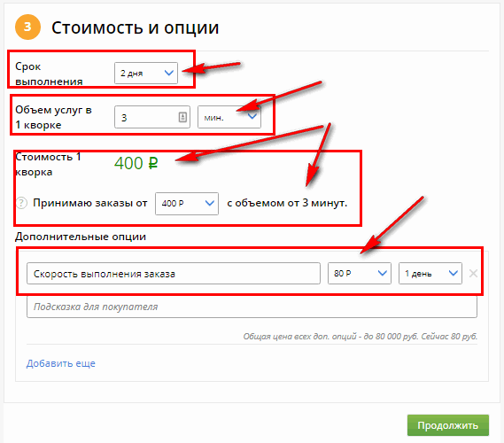Click the "Скорость выполнения заказа" option field
The height and width of the screenshot is (443, 504).
[x=174, y=274]
